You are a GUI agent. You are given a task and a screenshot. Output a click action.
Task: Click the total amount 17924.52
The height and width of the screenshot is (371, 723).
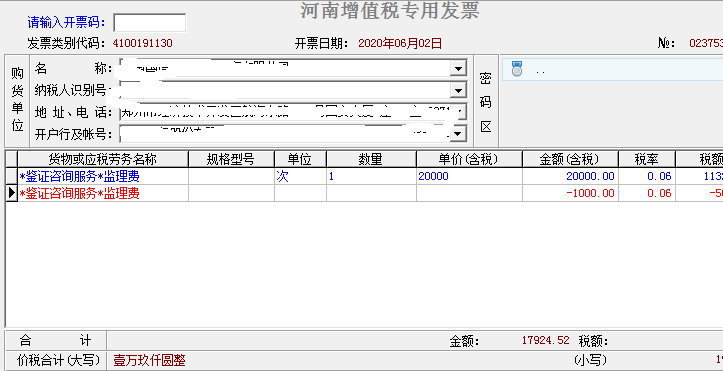545,341
